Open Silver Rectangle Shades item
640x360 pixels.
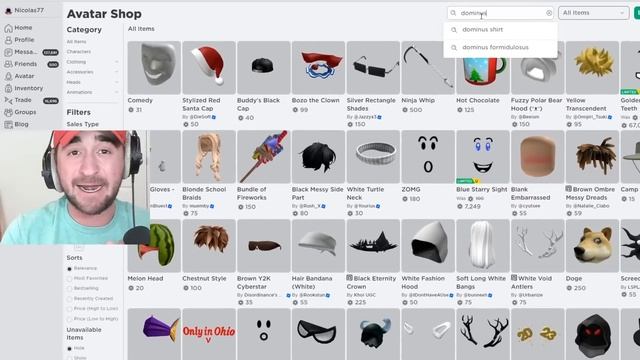tap(373, 67)
